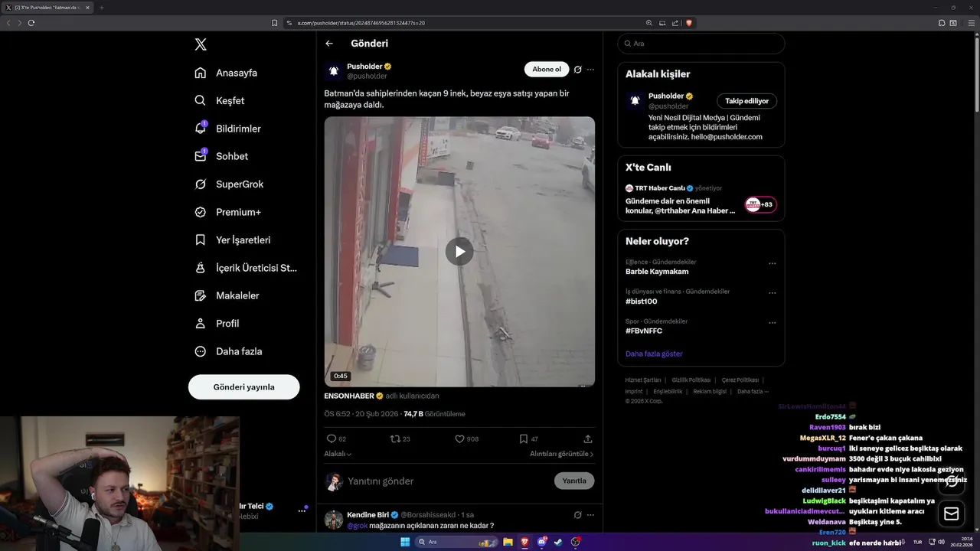Bookmark the post with 47 saves
This screenshot has height=551, width=980.
point(528,439)
